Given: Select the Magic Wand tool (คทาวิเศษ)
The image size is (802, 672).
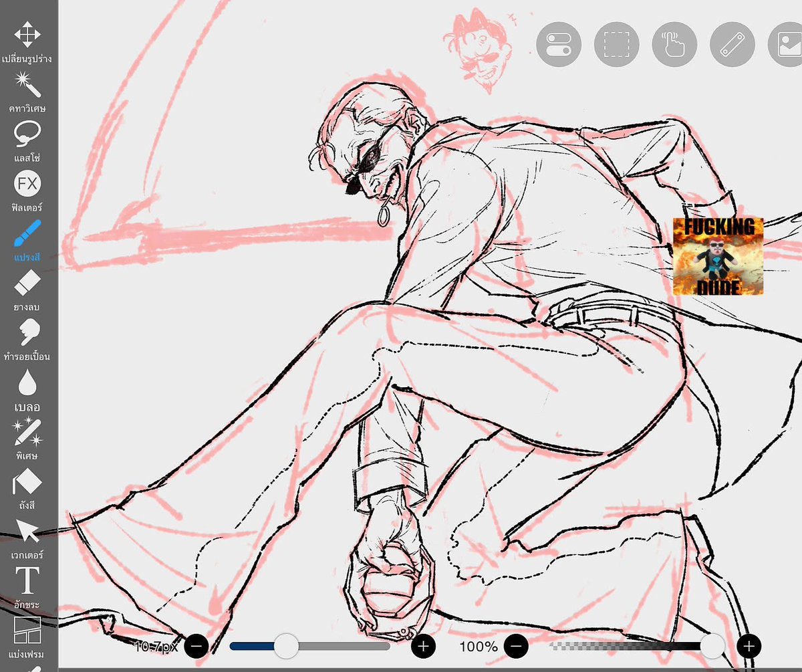Looking at the screenshot, I should tap(27, 91).
